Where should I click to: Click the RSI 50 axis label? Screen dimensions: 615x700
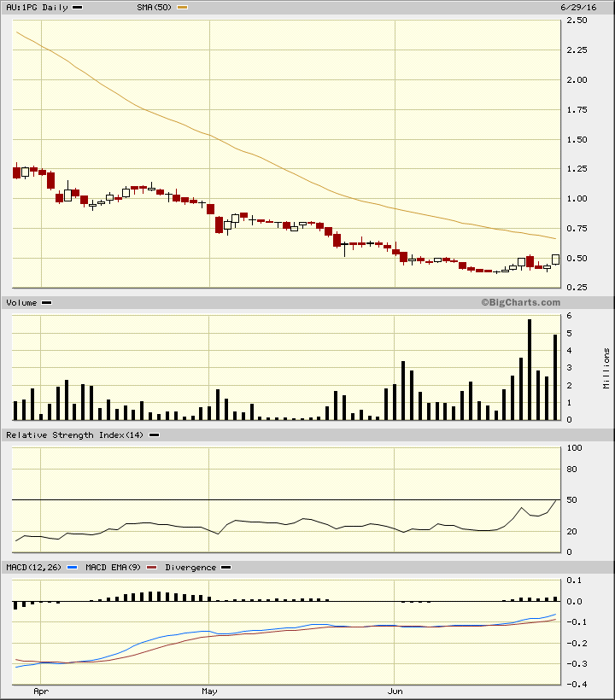(571, 500)
